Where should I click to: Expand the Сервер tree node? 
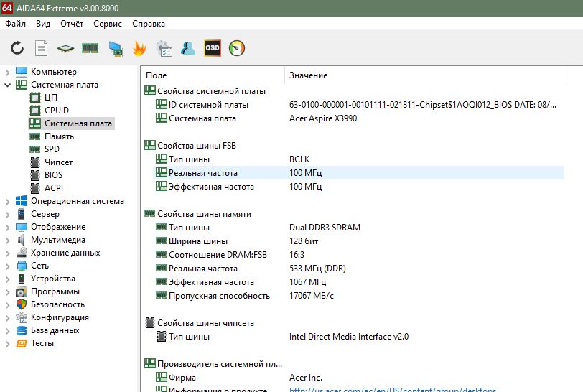coord(7,215)
